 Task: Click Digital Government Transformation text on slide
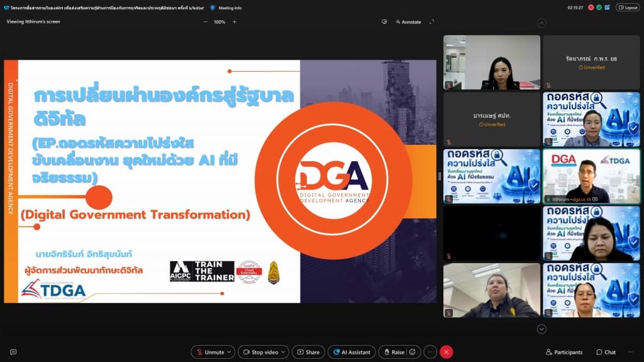click(135, 215)
